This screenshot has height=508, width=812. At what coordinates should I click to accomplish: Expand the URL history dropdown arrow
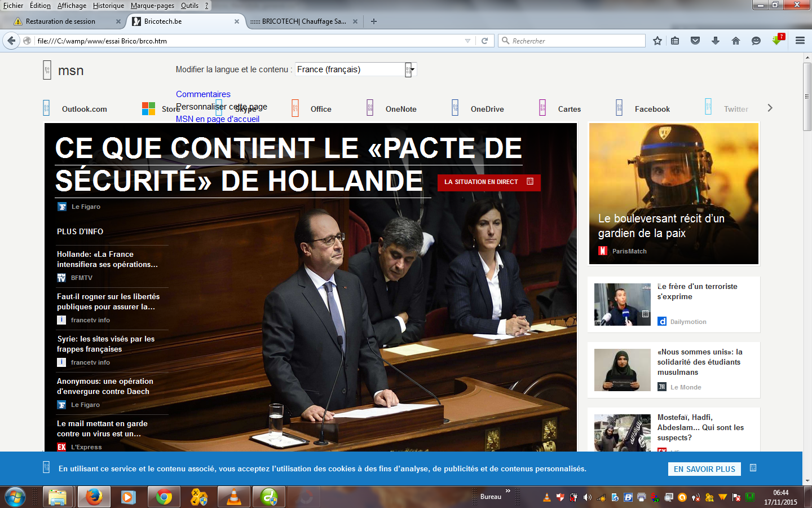pyautogui.click(x=467, y=41)
